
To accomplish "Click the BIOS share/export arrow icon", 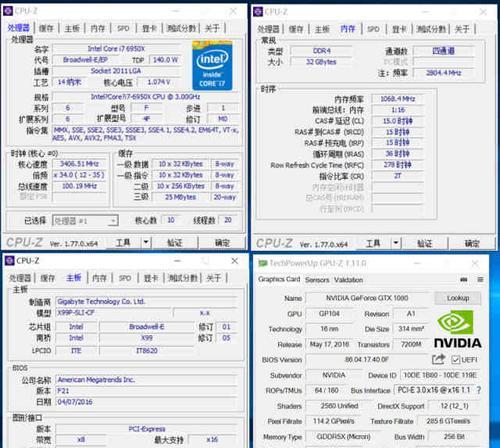I will [x=438, y=359].
